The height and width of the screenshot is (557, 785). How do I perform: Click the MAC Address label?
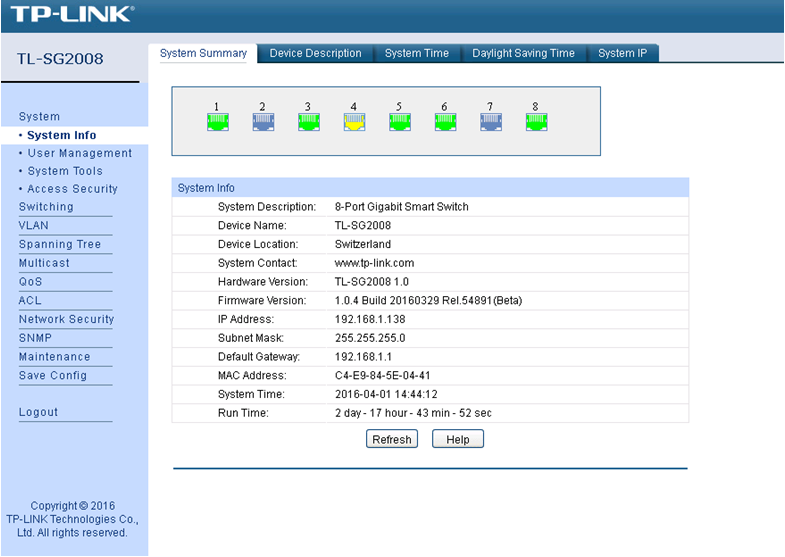point(252,375)
